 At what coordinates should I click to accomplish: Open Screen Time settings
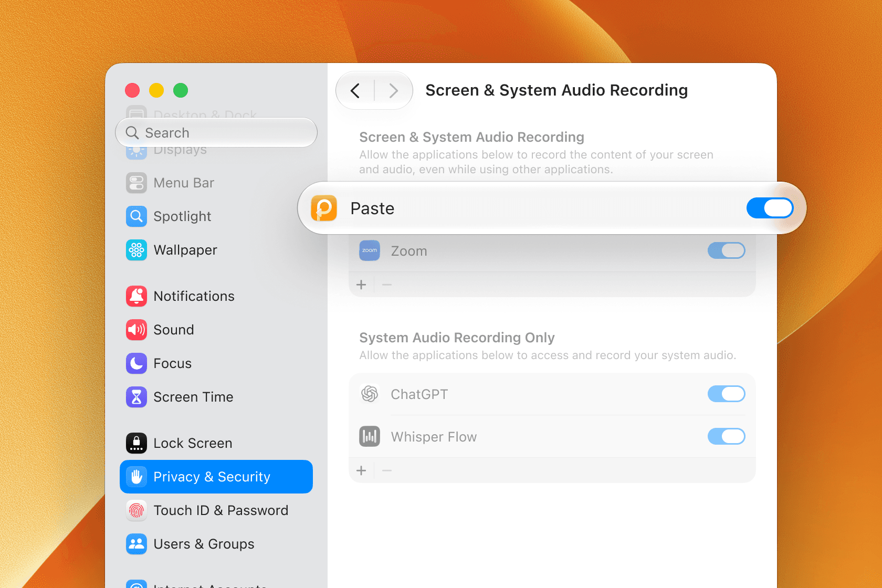coord(216,397)
